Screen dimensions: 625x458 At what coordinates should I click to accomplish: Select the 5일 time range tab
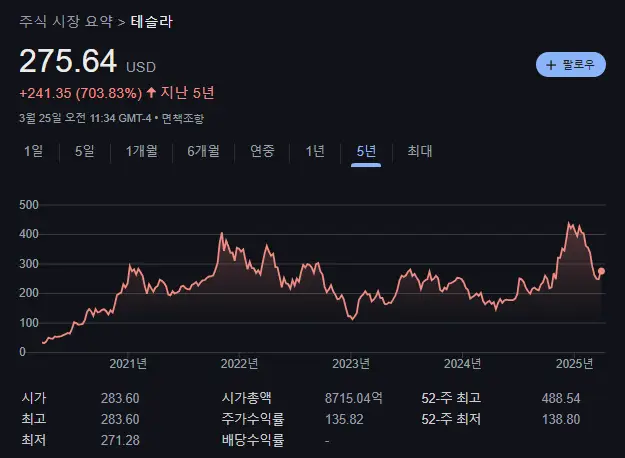(x=85, y=151)
